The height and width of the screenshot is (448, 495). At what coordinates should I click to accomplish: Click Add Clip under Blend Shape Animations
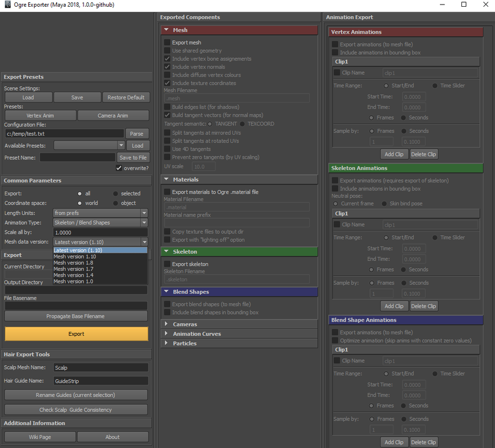coord(394,442)
